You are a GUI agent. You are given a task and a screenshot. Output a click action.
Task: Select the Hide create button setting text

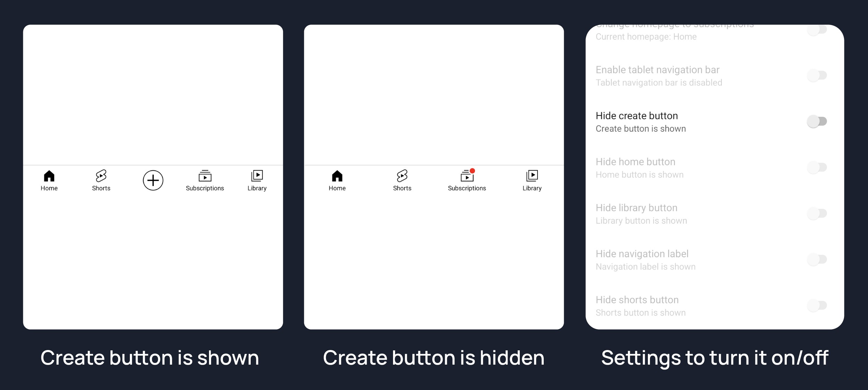click(637, 116)
